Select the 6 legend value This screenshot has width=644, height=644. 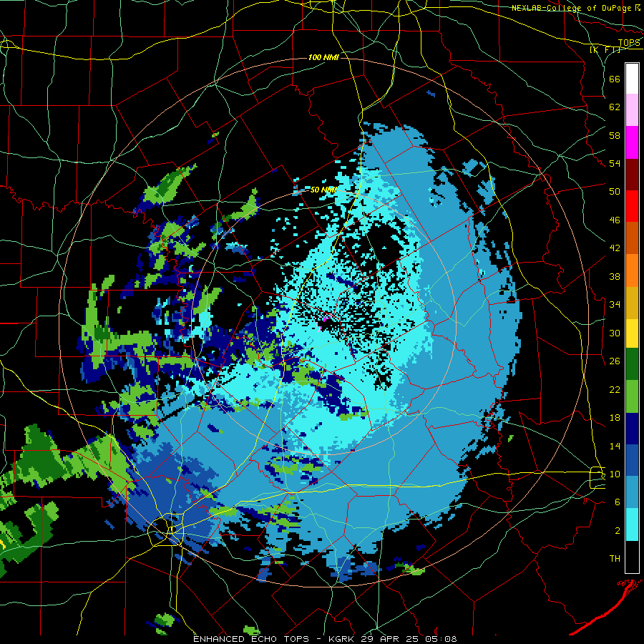tap(617, 502)
